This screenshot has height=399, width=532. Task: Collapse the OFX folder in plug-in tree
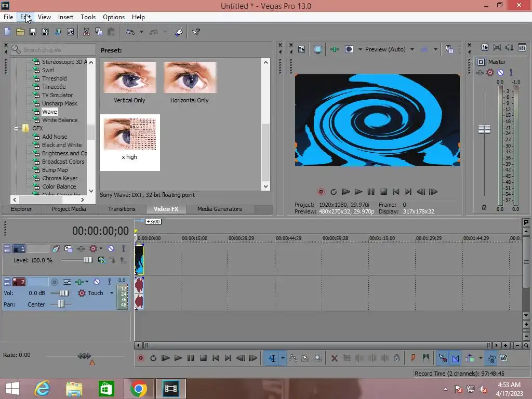(x=16, y=129)
